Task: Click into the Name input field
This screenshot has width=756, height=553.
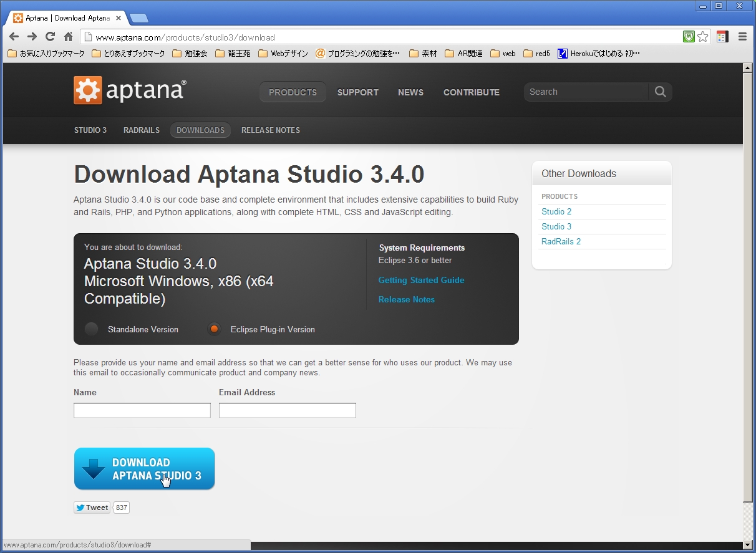Action: 142,410
